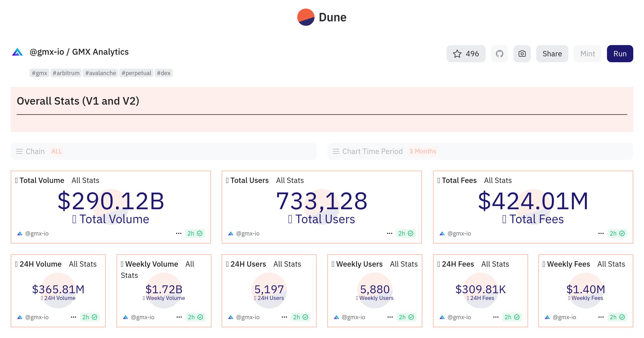Screen dimensions: 644x338
Task: Click 2h refresh badge on Weekly Users card
Action: click(x=407, y=317)
